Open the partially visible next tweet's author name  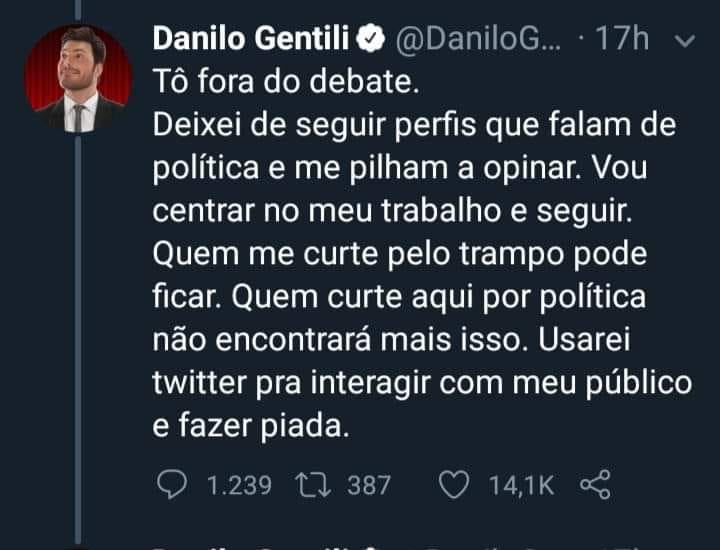[252, 547]
